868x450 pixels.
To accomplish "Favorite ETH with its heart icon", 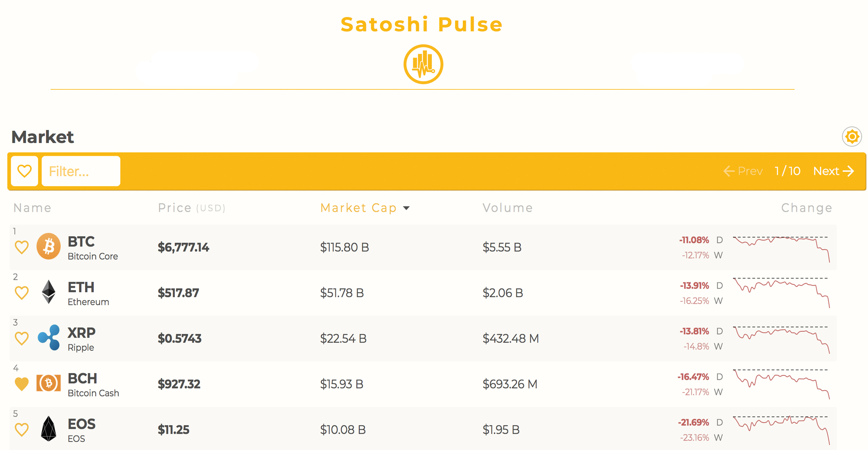I will [22, 293].
